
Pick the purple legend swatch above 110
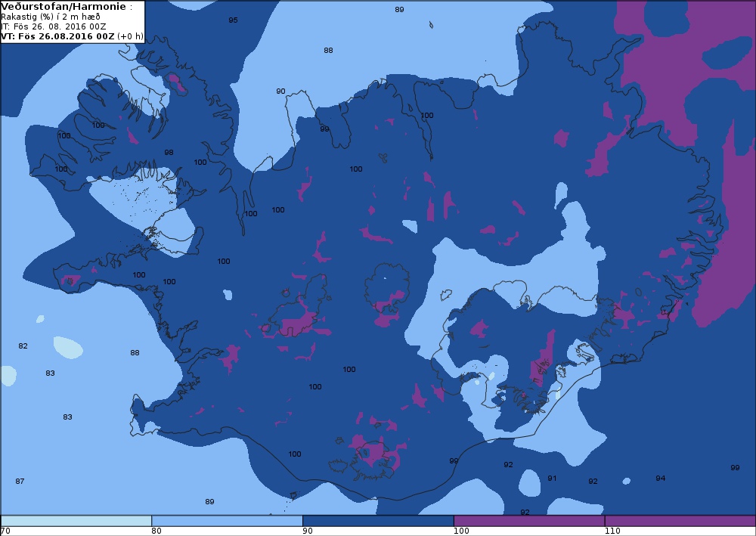click(x=680, y=521)
